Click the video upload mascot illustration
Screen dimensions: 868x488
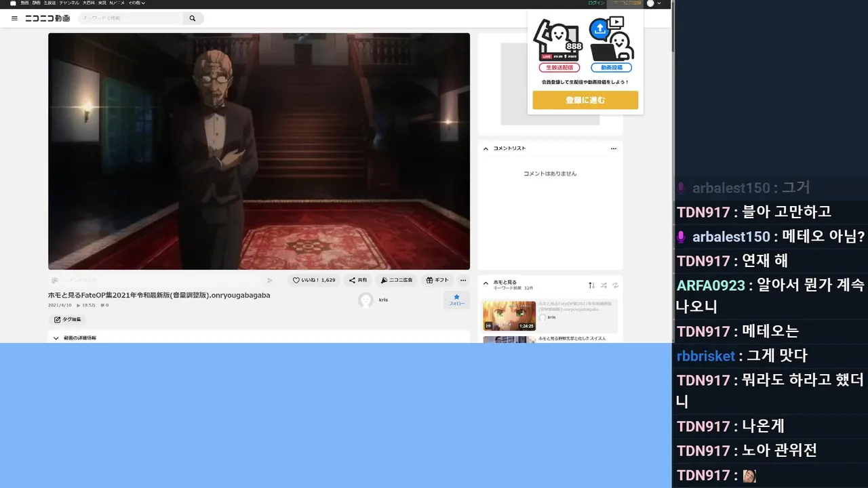[x=611, y=39]
